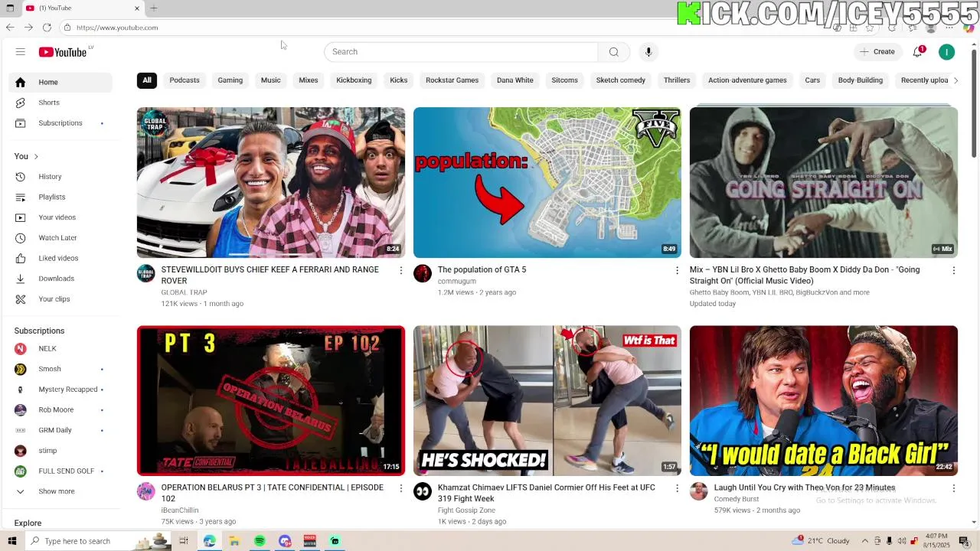Select the Sketch comedy filter chip
980x551 pixels.
[x=621, y=80]
